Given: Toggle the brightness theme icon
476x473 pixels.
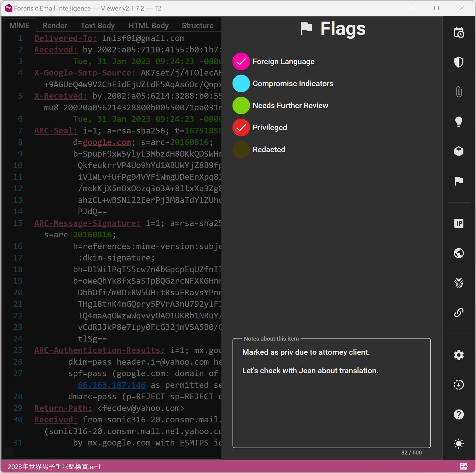Looking at the screenshot, I should click(x=458, y=444).
